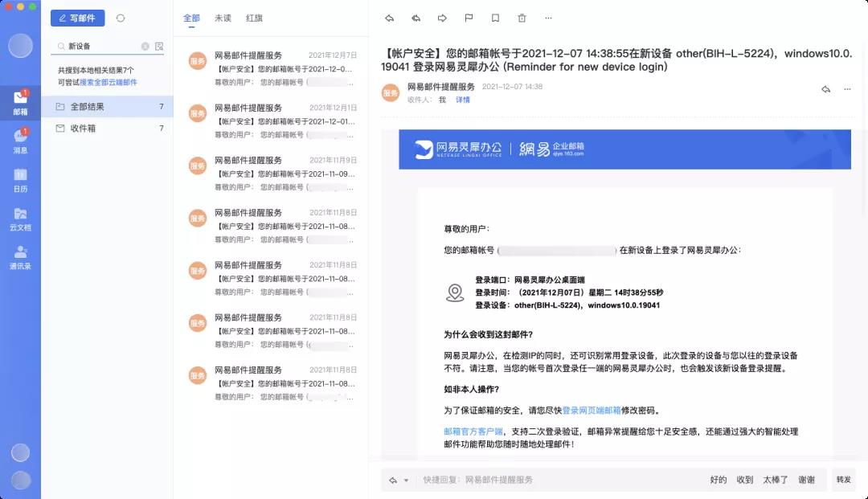Click the 写邮件 compose button

pos(77,18)
